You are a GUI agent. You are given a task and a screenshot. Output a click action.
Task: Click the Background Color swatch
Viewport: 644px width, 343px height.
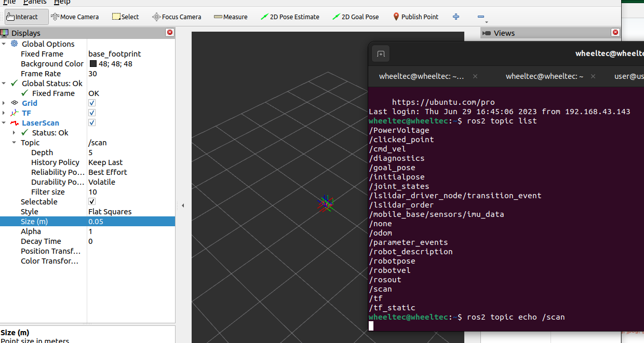tap(93, 63)
